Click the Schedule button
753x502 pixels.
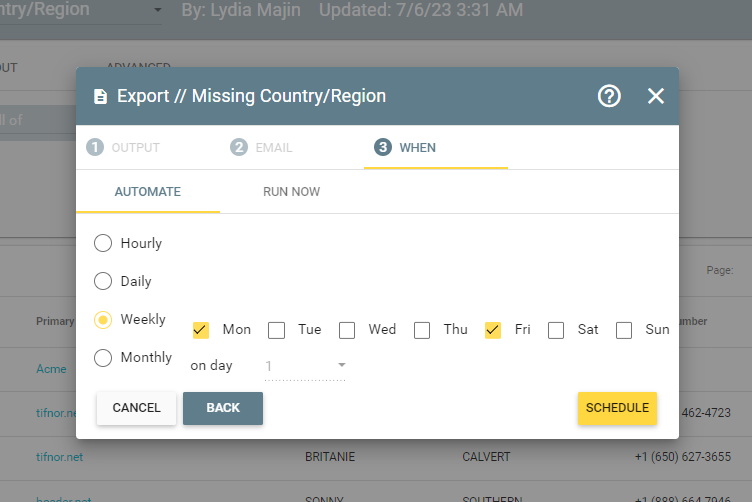[617, 408]
